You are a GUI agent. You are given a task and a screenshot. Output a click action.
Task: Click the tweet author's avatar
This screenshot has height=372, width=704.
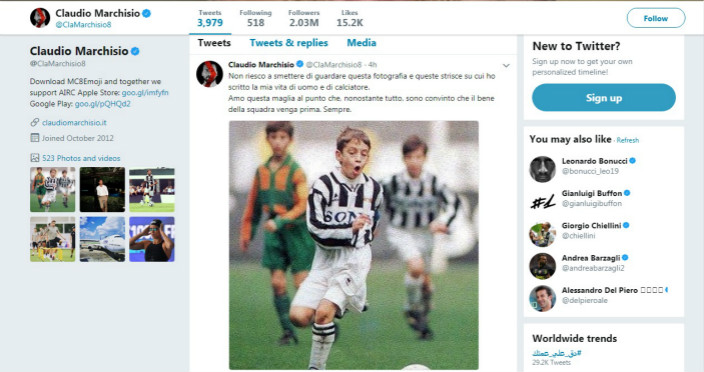click(210, 74)
